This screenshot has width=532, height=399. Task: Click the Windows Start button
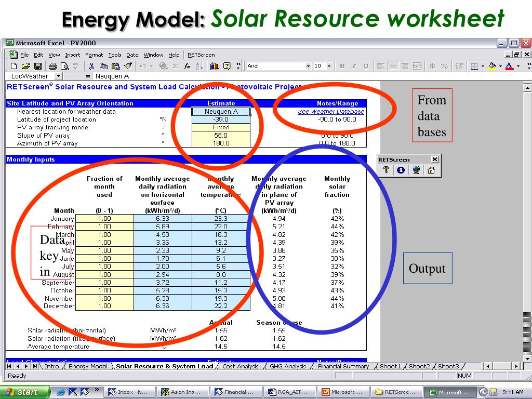point(24,392)
